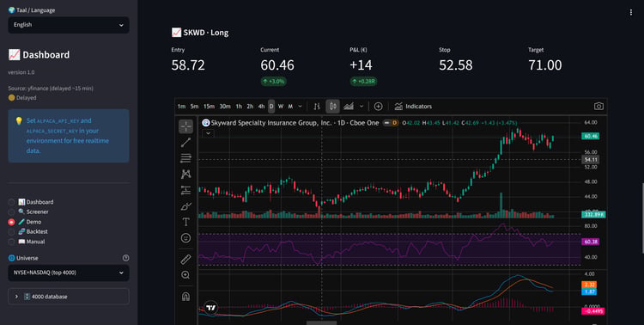Screen dimensions: 644x325
Task: Switch to the 1h timeframe
Action: (x=239, y=106)
